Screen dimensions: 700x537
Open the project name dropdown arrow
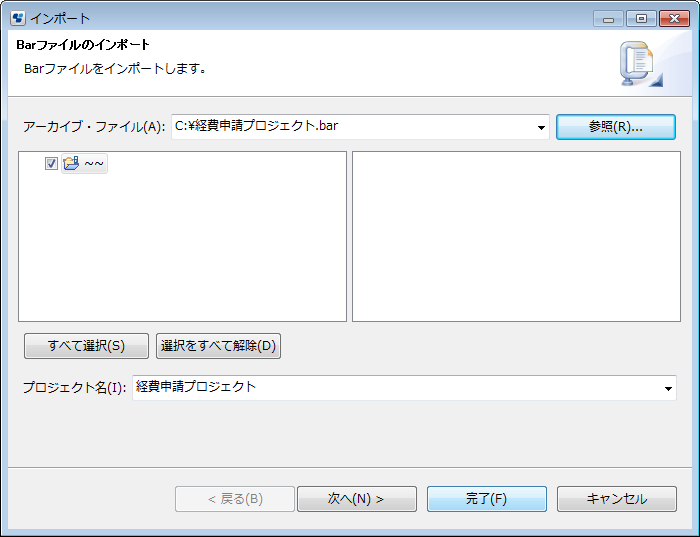point(668,388)
